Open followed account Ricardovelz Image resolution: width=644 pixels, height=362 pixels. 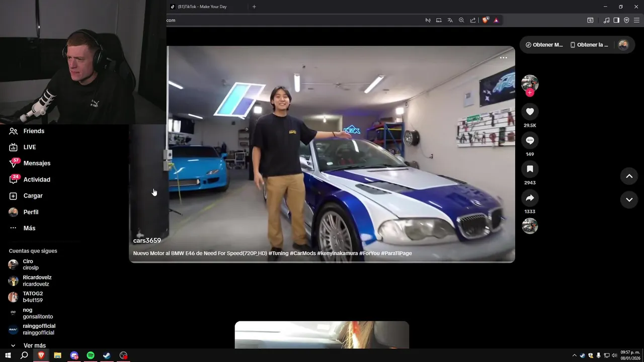pyautogui.click(x=30, y=281)
